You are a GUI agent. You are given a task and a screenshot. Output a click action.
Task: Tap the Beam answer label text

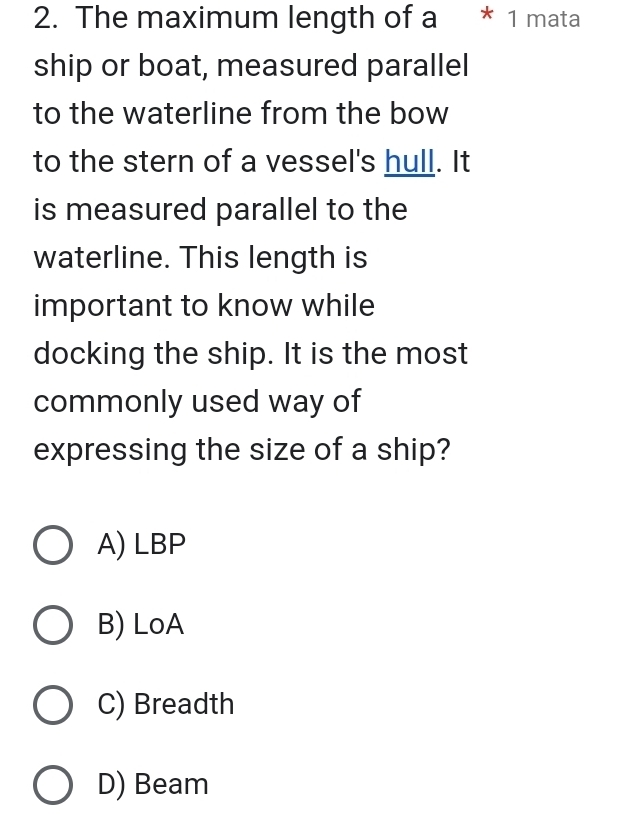(x=153, y=785)
